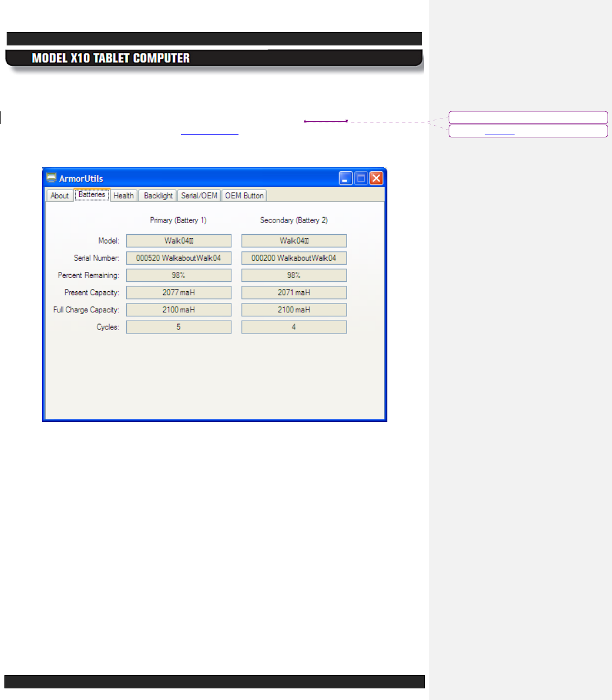612x700 pixels.
Task: Click Primary battery 2100 maH full charge field
Action: pyautogui.click(x=179, y=310)
